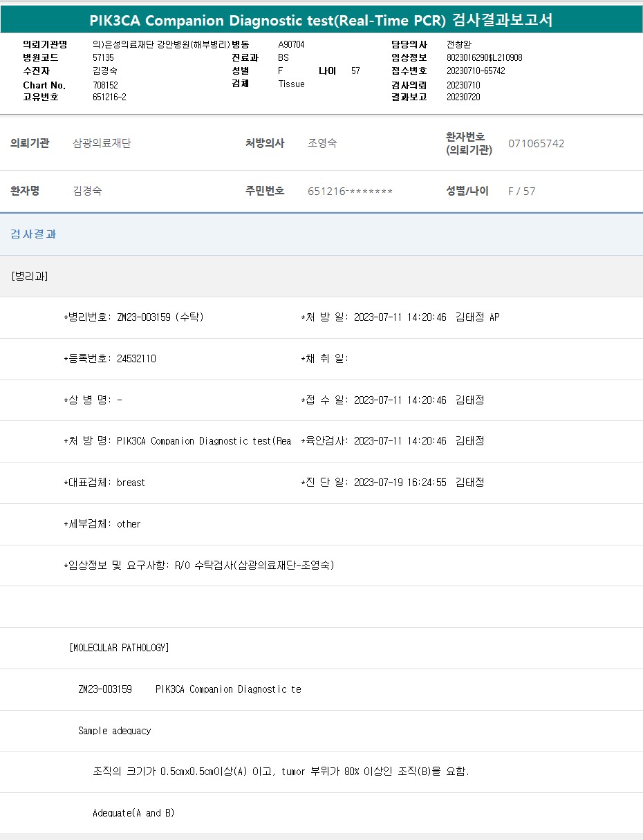Select the 환자번호 value 071065742
The height and width of the screenshot is (840, 643).
pyautogui.click(x=536, y=144)
